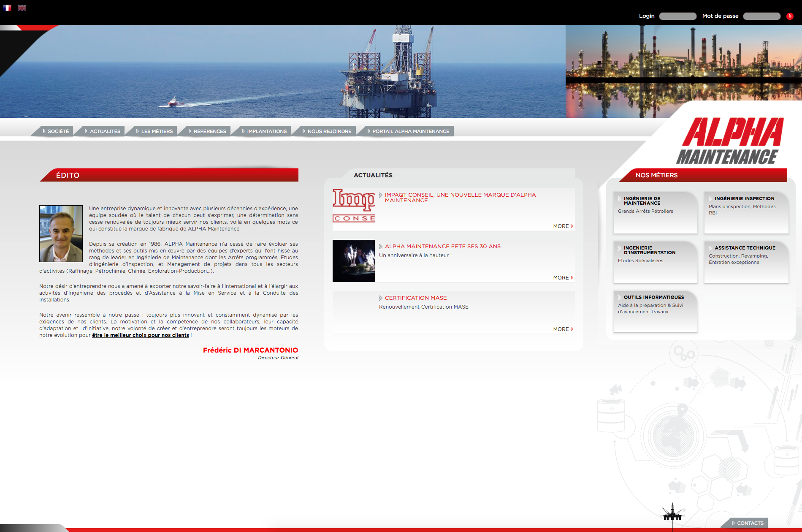Click the Édito section heading
The height and width of the screenshot is (532, 802).
(68, 175)
